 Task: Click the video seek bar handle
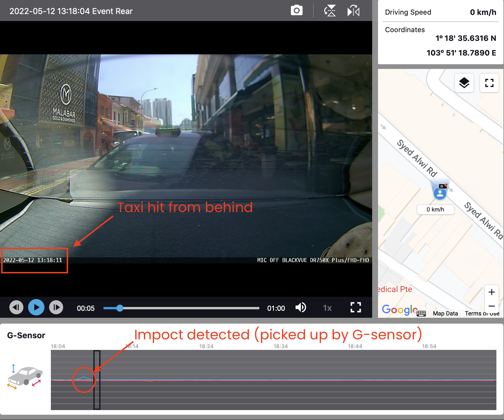pos(120,308)
